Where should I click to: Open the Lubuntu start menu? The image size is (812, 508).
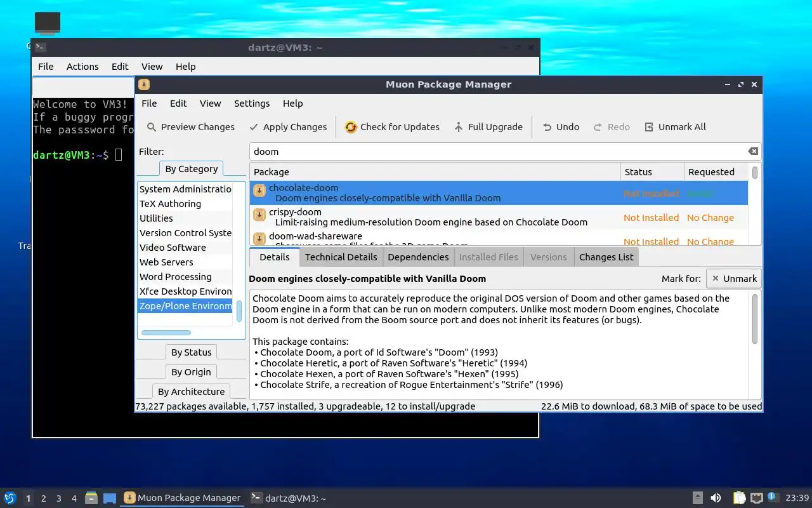(10, 498)
